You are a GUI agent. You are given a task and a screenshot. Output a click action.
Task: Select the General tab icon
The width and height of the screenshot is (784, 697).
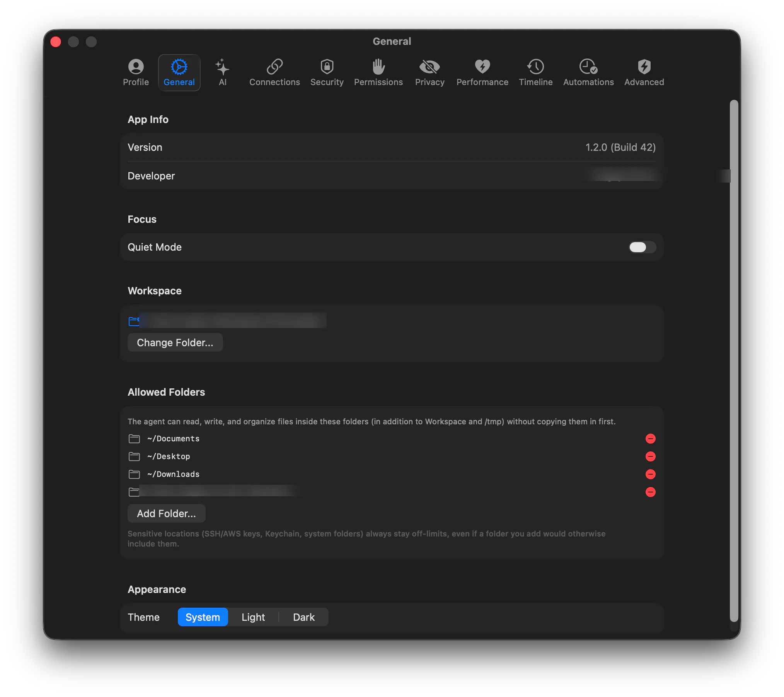click(x=179, y=73)
